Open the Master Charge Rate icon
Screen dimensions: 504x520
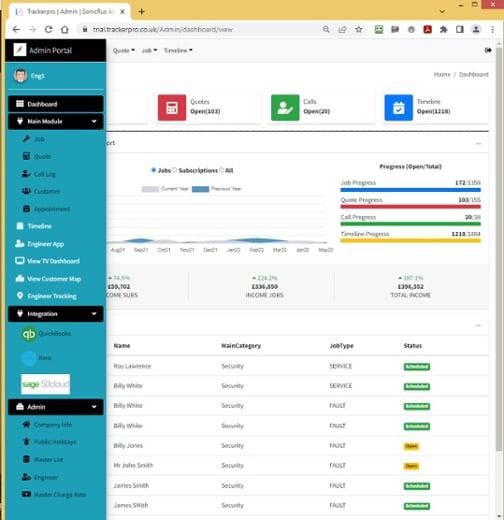click(26, 494)
